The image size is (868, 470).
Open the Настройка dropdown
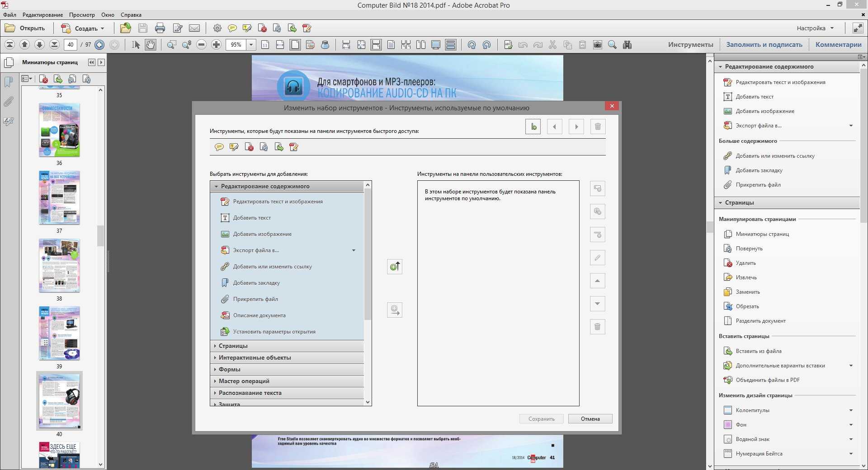click(815, 28)
